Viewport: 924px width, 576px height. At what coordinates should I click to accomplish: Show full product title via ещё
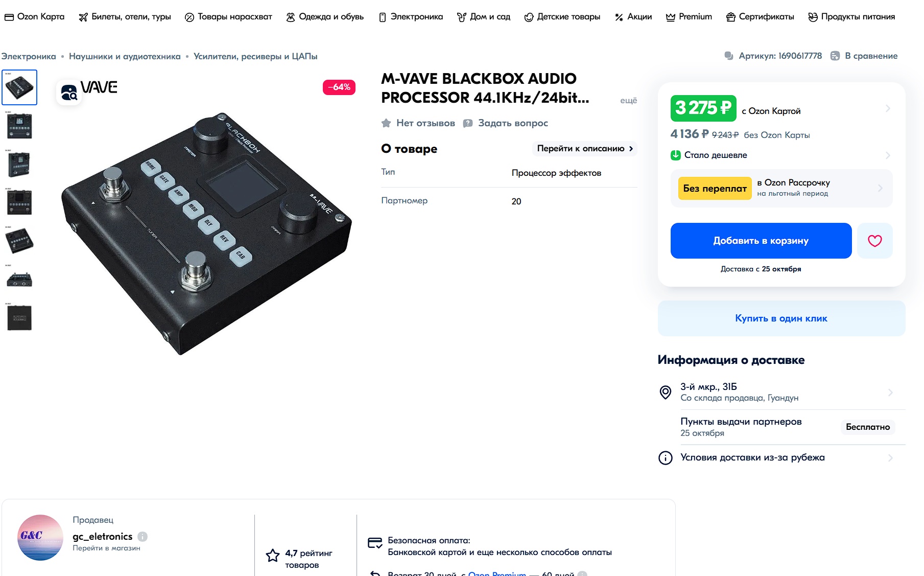pos(628,101)
